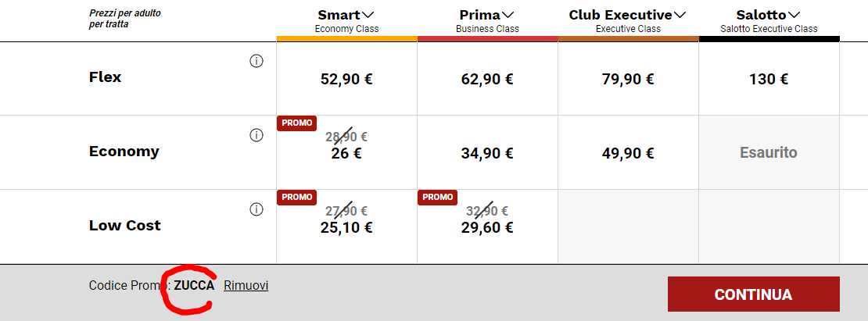Choose Economy Club Executive fare 49,90 €

(628, 153)
